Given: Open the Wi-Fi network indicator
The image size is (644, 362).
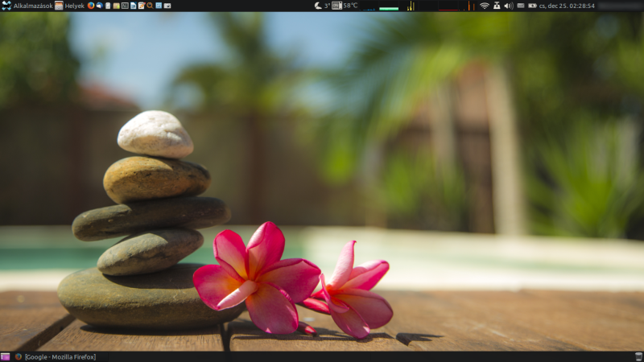Looking at the screenshot, I should pyautogui.click(x=485, y=6).
